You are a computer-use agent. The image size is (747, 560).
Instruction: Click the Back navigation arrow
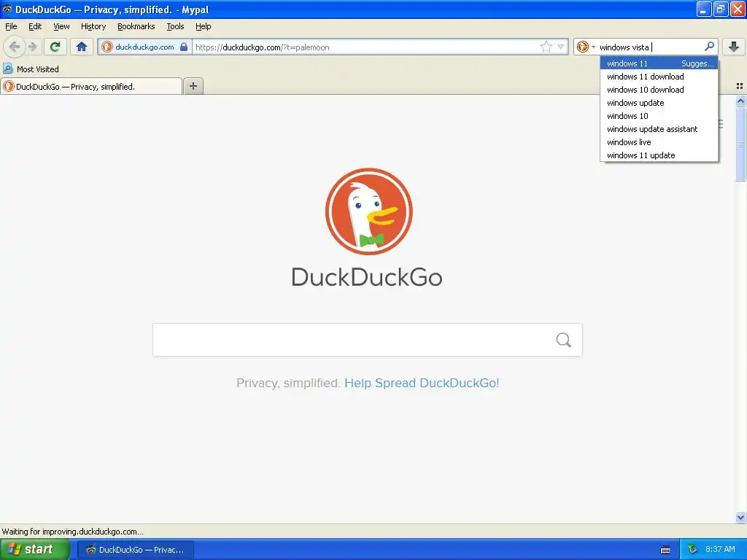(x=15, y=47)
